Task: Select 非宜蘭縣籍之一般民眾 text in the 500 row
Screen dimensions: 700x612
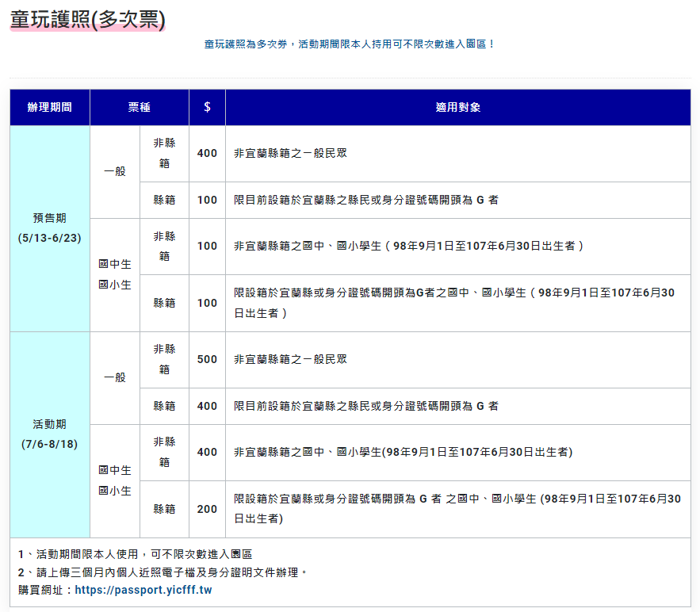Action: click(x=291, y=359)
